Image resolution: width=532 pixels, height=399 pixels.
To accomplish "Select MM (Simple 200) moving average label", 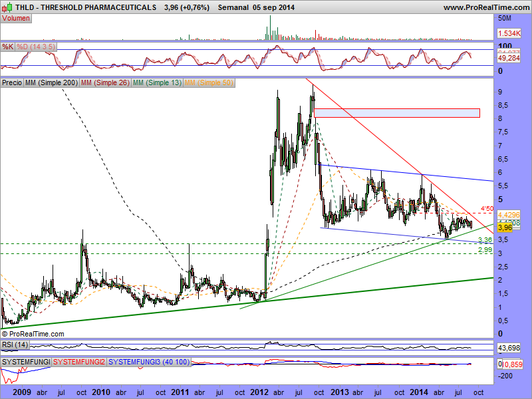I will (52, 82).
